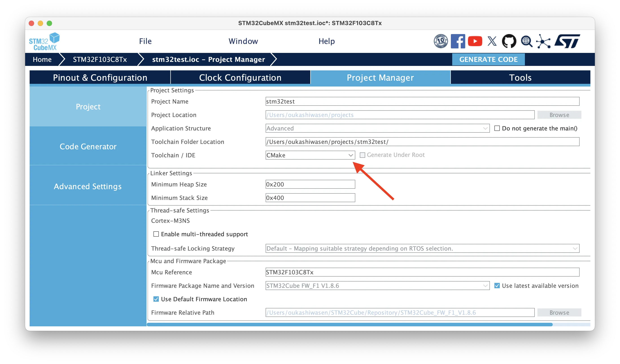Enable Do not generate the main() checkbox
The image size is (620, 364).
497,128
